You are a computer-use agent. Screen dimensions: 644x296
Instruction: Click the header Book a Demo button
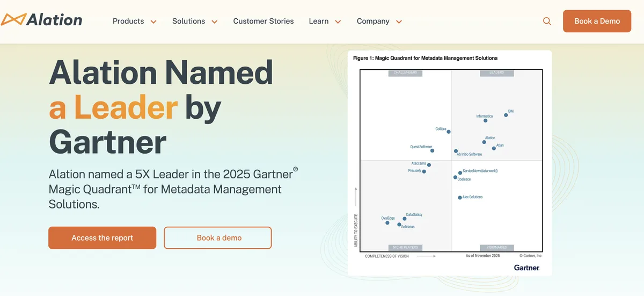597,21
